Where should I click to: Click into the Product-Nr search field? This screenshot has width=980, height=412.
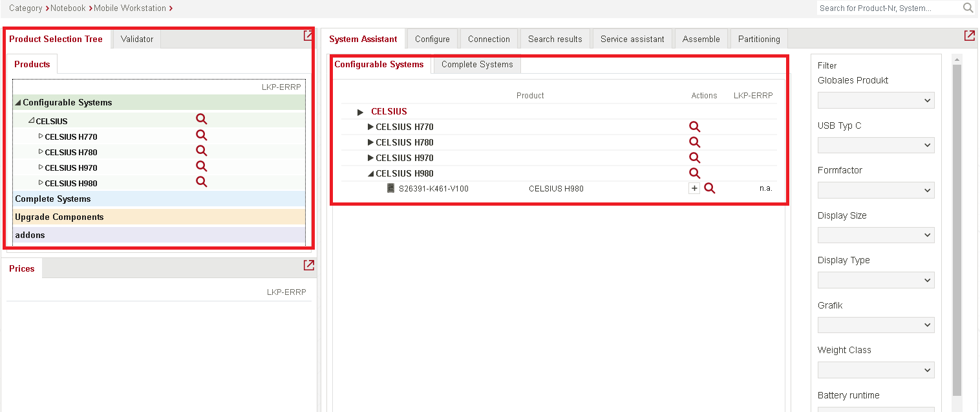889,8
